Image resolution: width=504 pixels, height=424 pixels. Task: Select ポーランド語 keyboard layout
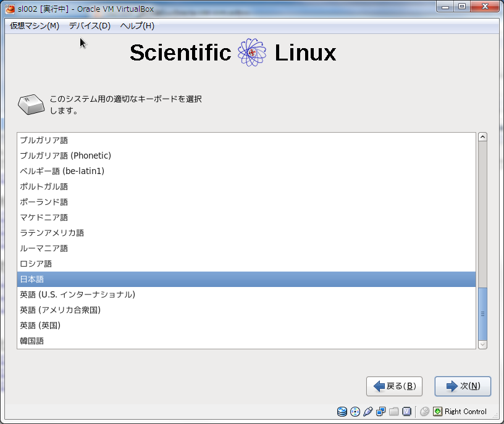[246, 202]
